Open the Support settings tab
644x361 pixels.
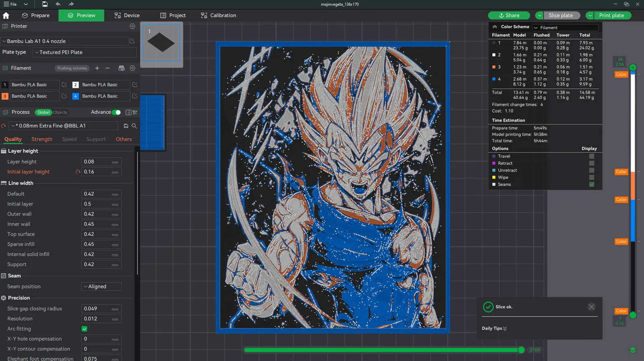96,139
